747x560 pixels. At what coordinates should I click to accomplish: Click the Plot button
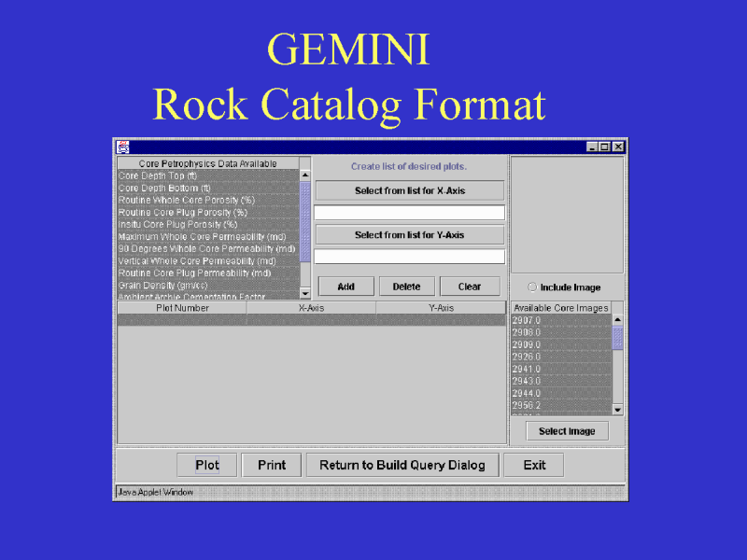[x=207, y=465]
